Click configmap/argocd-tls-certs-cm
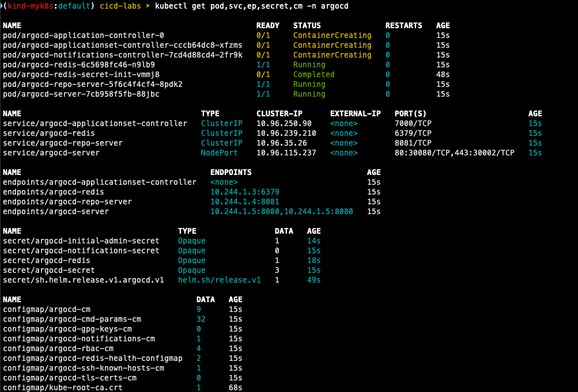 (70, 378)
